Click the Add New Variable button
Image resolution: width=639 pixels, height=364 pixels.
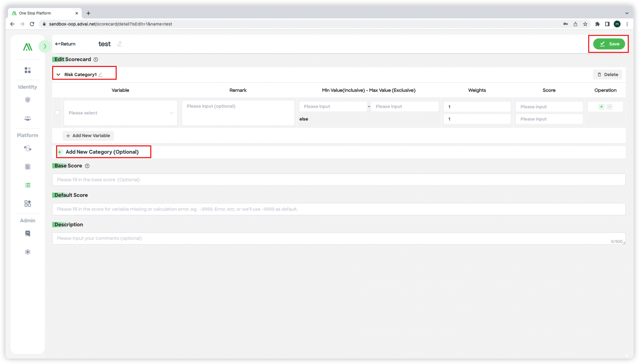(x=88, y=136)
